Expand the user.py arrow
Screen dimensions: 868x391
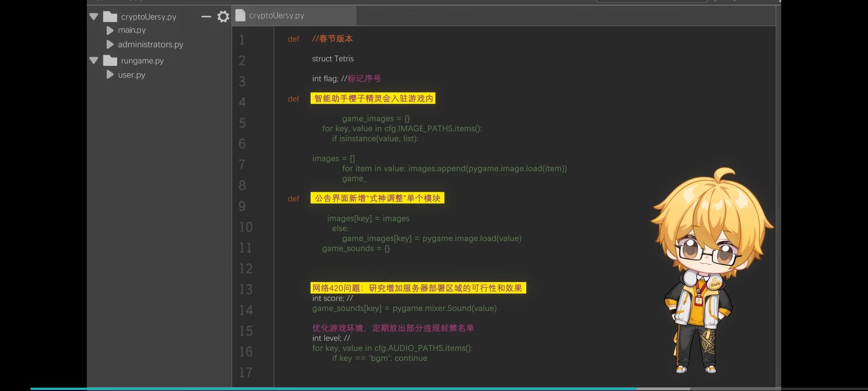(110, 75)
